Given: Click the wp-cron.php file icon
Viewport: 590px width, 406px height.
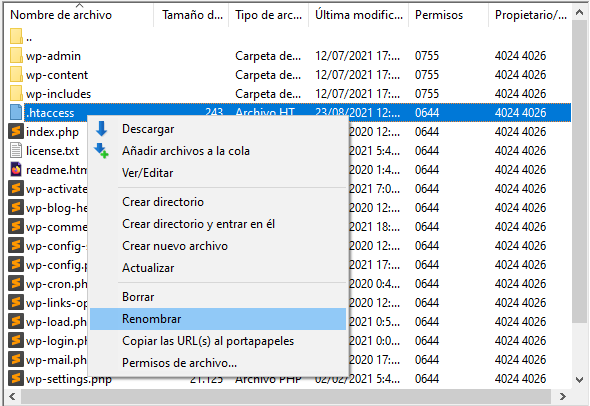Looking at the screenshot, I should click(x=16, y=283).
